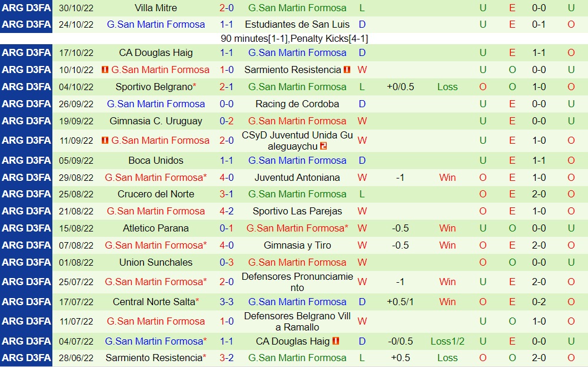Screen dimensions: 588x367
Task: Click red card icon beside Sarmiento Resistencia
Action: click(x=347, y=70)
